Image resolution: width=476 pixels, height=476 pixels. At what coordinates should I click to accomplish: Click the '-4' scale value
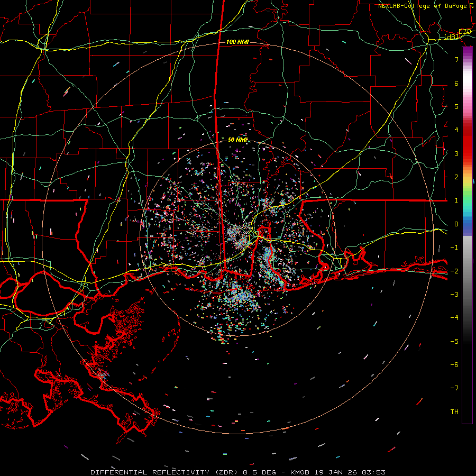(454, 318)
